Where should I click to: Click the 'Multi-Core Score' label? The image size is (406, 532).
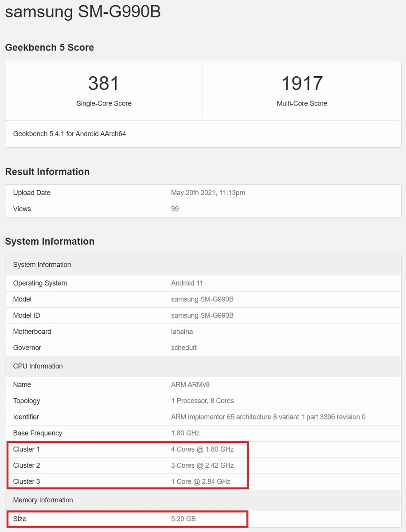[x=302, y=103]
